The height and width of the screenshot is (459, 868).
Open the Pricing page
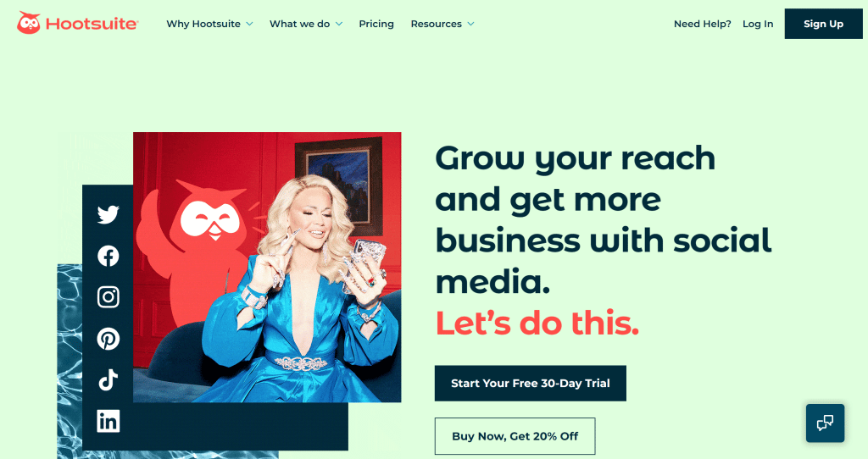pyautogui.click(x=376, y=24)
